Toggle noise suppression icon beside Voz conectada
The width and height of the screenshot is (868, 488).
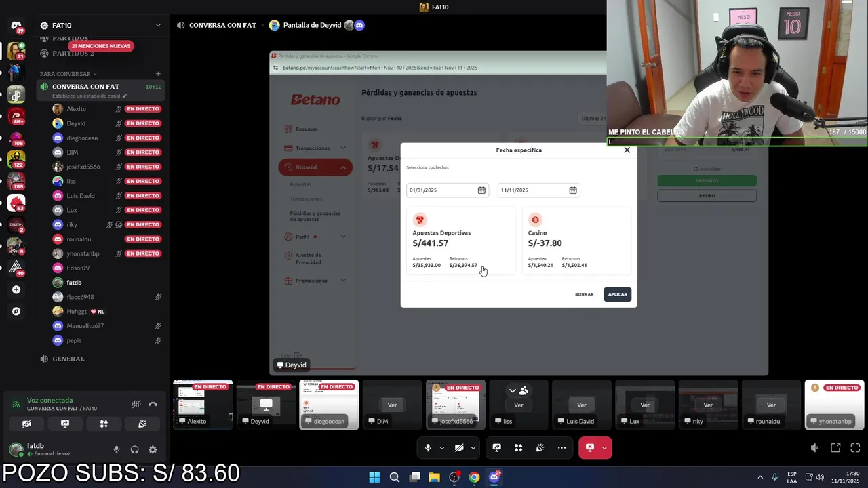[136, 404]
